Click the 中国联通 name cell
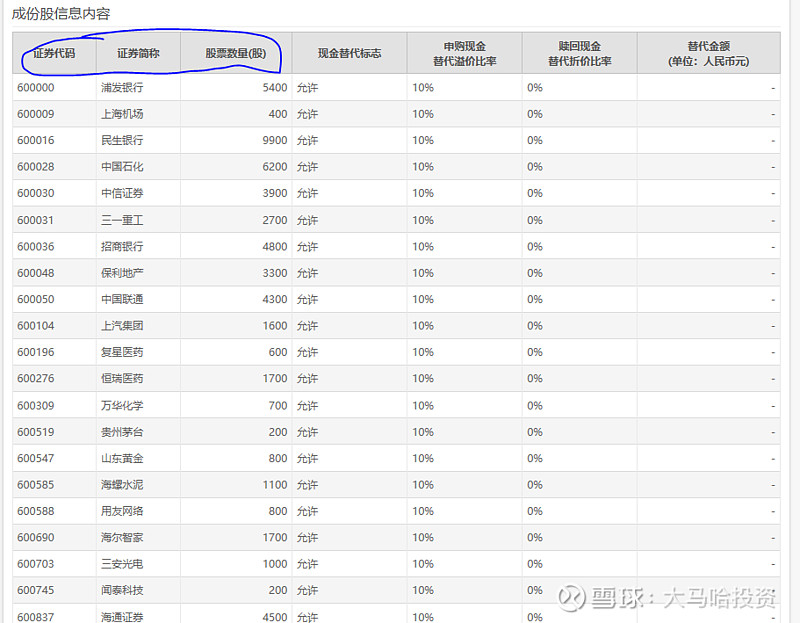 coord(122,300)
